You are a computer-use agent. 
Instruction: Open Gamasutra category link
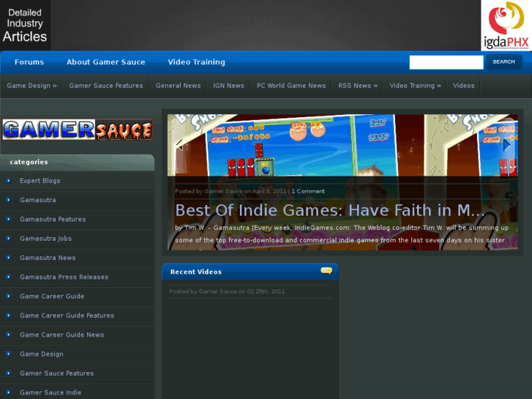(x=38, y=200)
